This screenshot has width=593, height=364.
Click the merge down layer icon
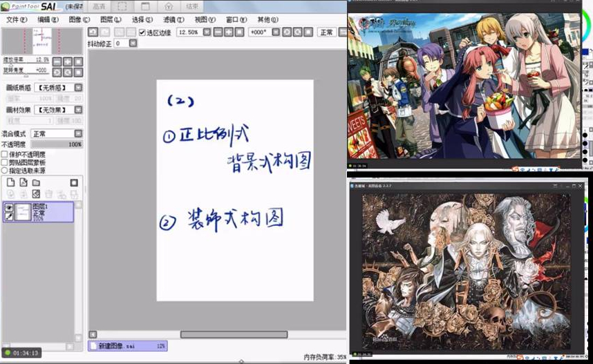[23, 194]
